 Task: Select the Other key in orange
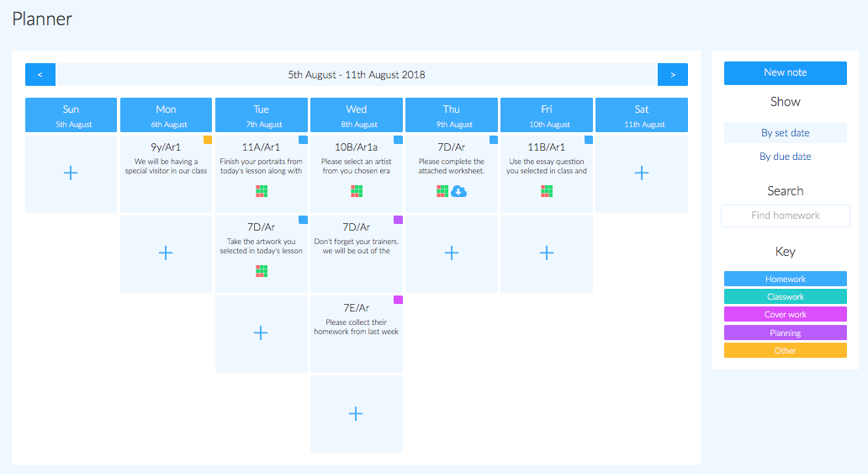click(785, 350)
